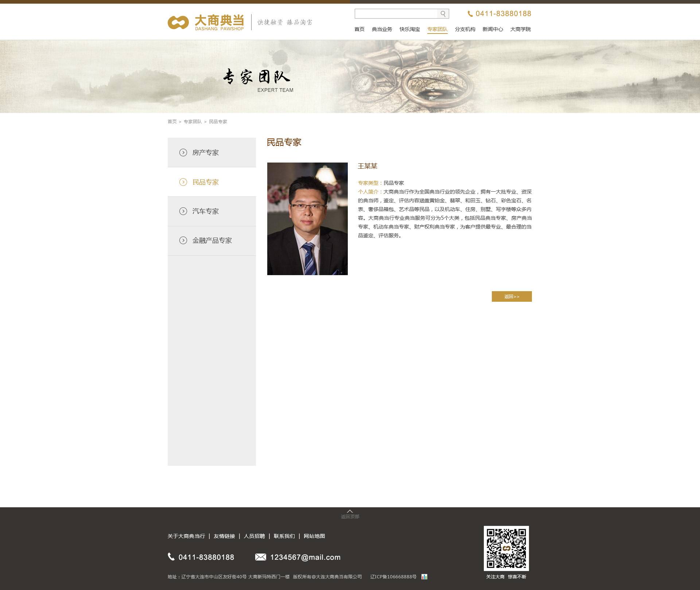Click 首页 in the breadcrumb
700x590 pixels.
click(x=172, y=122)
